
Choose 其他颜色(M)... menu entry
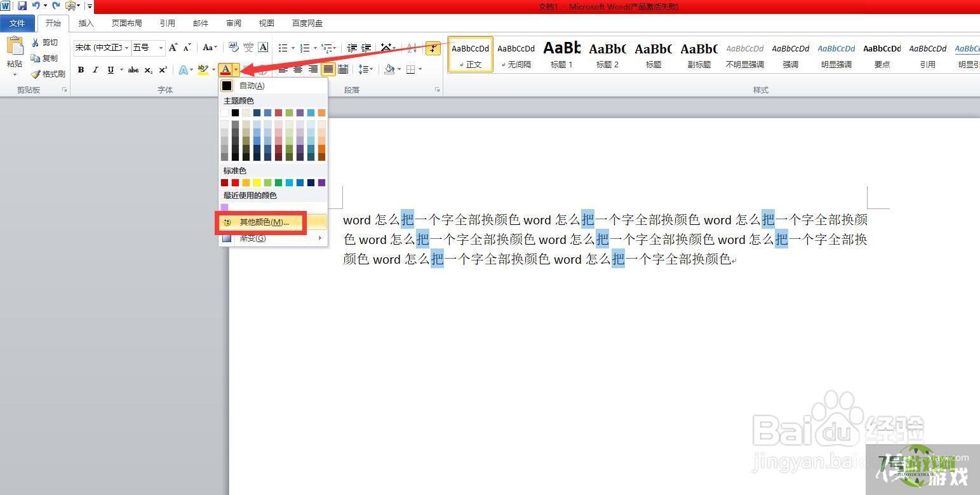273,222
